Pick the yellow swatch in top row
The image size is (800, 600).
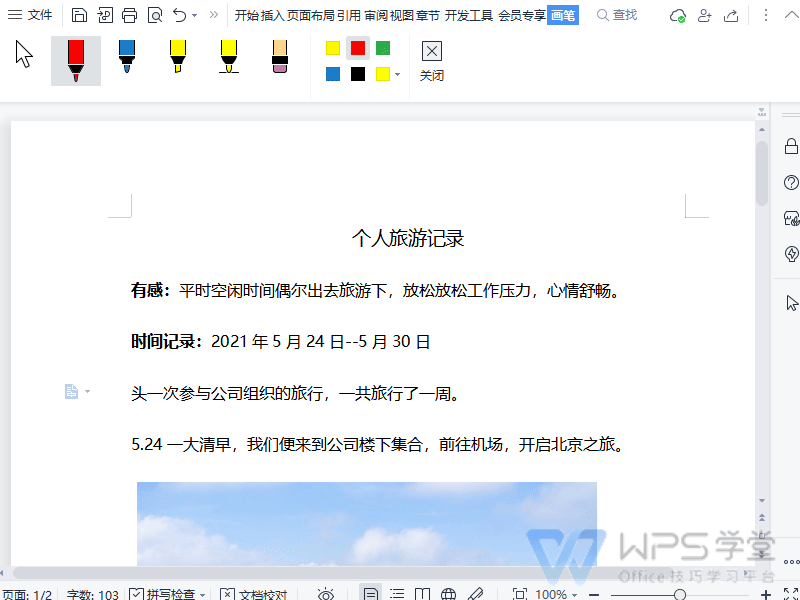(x=333, y=48)
